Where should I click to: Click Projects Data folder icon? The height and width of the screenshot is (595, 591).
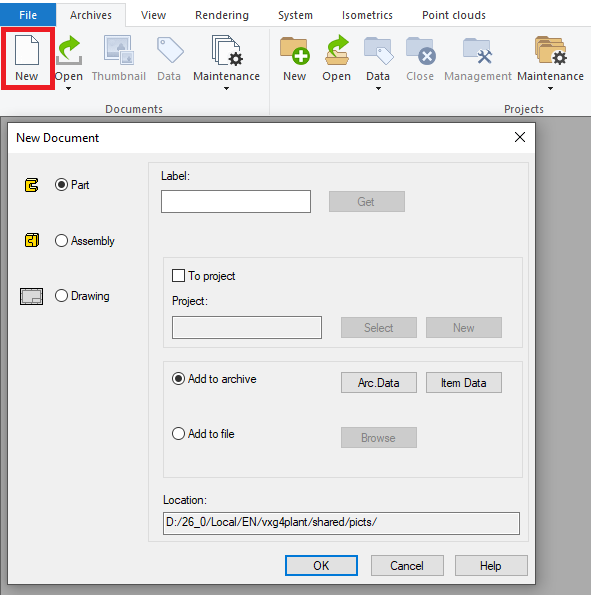point(378,50)
